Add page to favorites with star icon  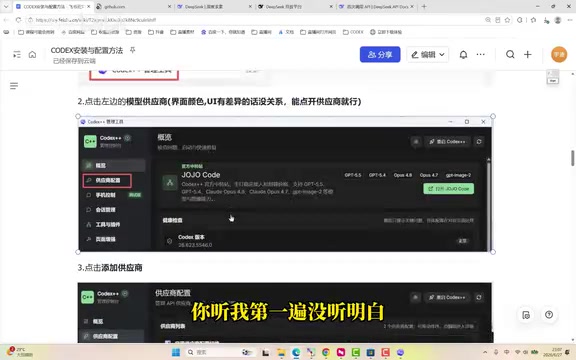click(507, 20)
